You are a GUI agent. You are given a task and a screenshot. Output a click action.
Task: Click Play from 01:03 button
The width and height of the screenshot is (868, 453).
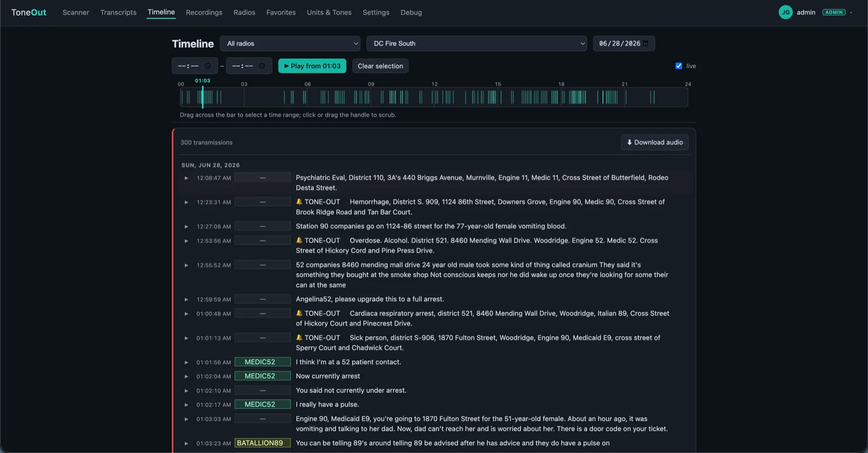coord(312,66)
